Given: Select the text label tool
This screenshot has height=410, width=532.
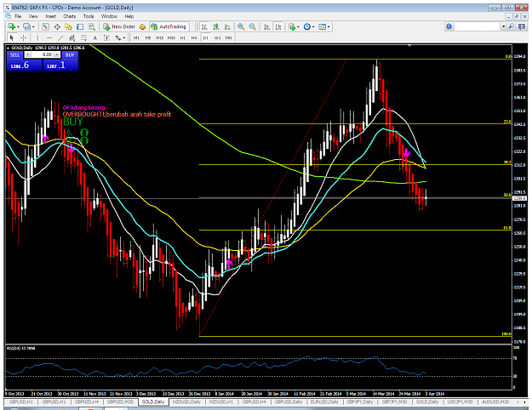Looking at the screenshot, I should [106, 38].
